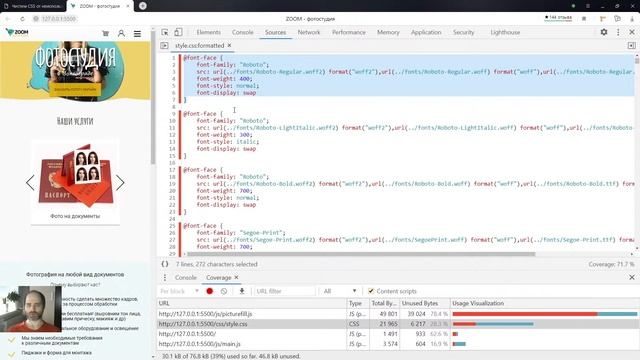This screenshot has width=640, height=360.
Task: Toggle the Content scripts checkbox
Action: (x=371, y=291)
